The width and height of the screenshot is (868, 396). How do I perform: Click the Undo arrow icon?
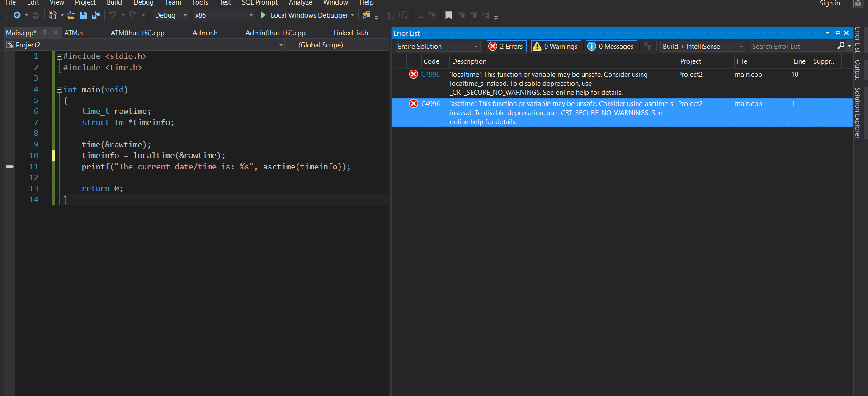coord(113,15)
